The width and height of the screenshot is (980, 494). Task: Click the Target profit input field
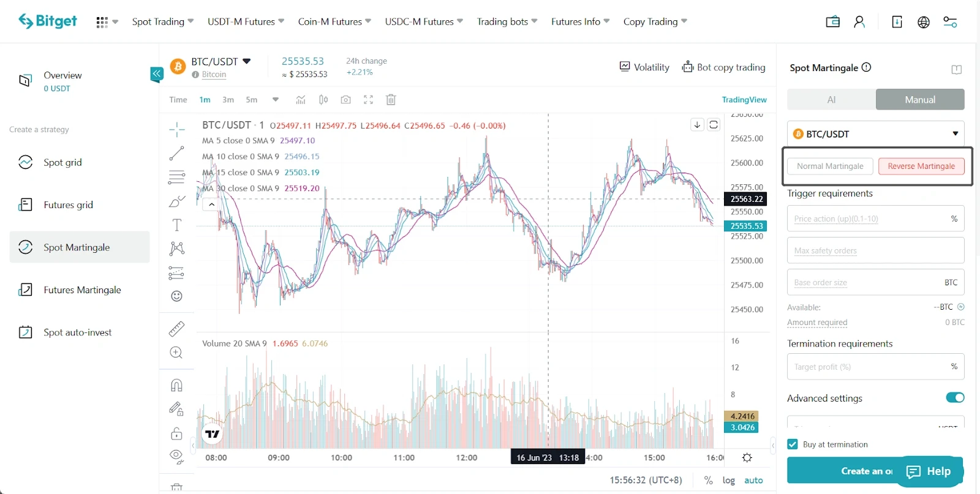[875, 367]
